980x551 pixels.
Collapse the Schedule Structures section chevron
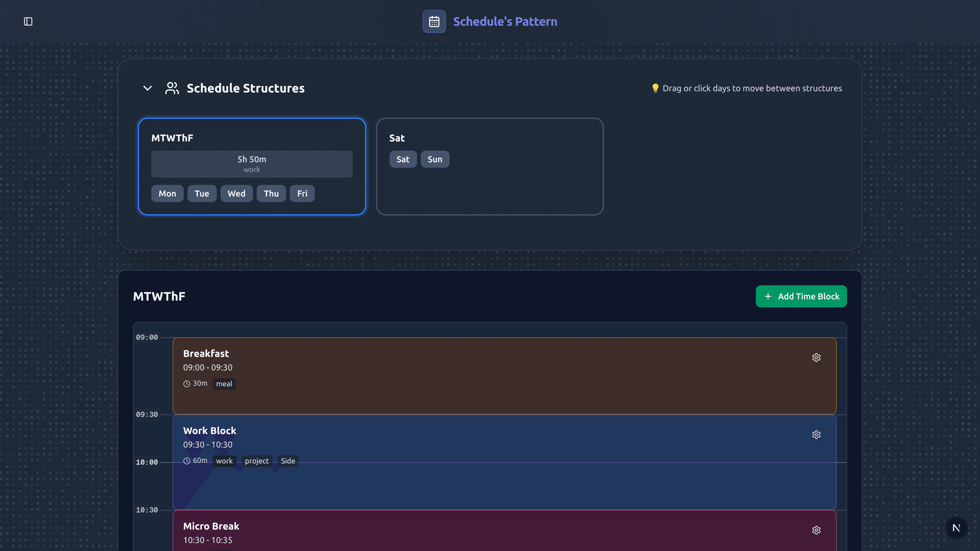(x=148, y=88)
